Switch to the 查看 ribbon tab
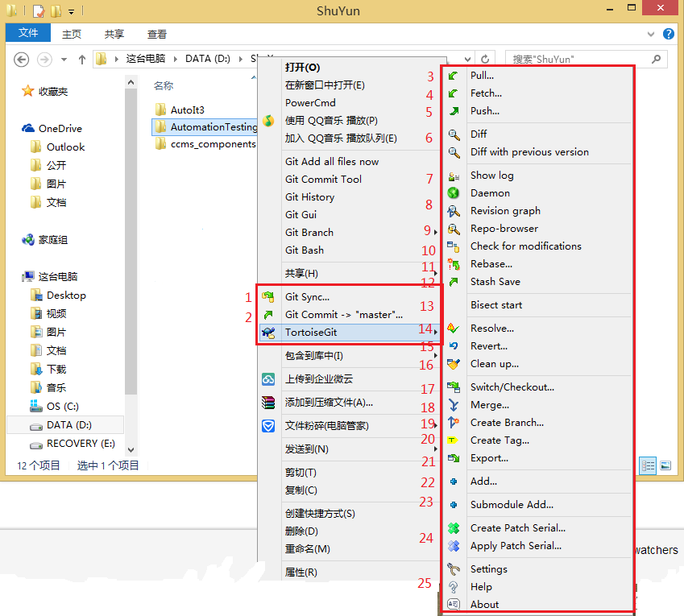Screen dimensions: 684x616 pyautogui.click(x=157, y=34)
